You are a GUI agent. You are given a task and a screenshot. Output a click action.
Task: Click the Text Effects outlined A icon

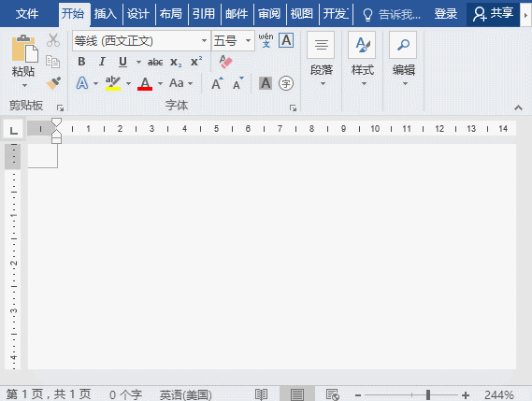tap(82, 83)
